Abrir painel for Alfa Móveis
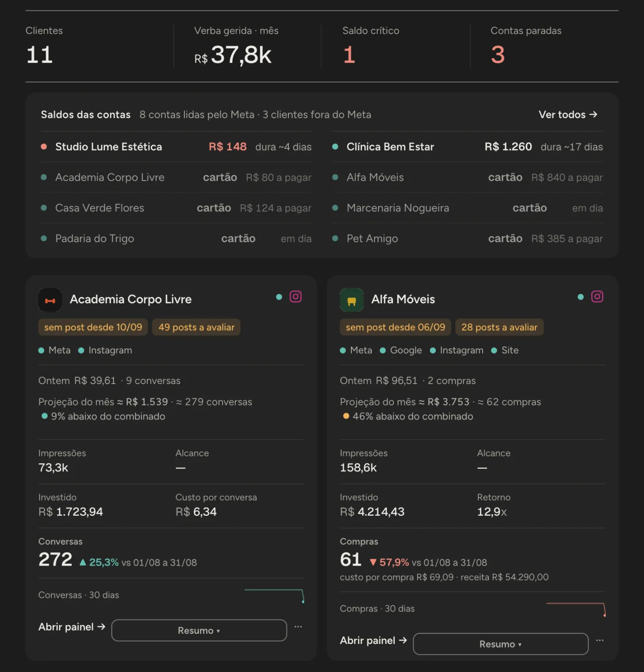This screenshot has width=644, height=672. [x=373, y=640]
